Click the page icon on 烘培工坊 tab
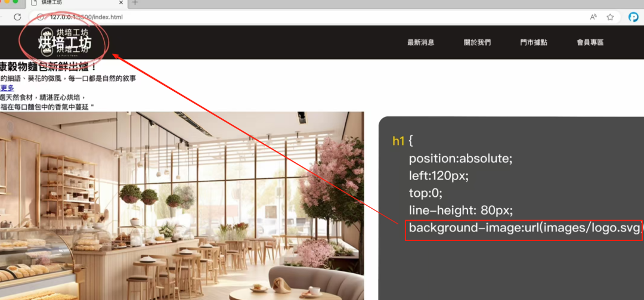 [x=34, y=2]
